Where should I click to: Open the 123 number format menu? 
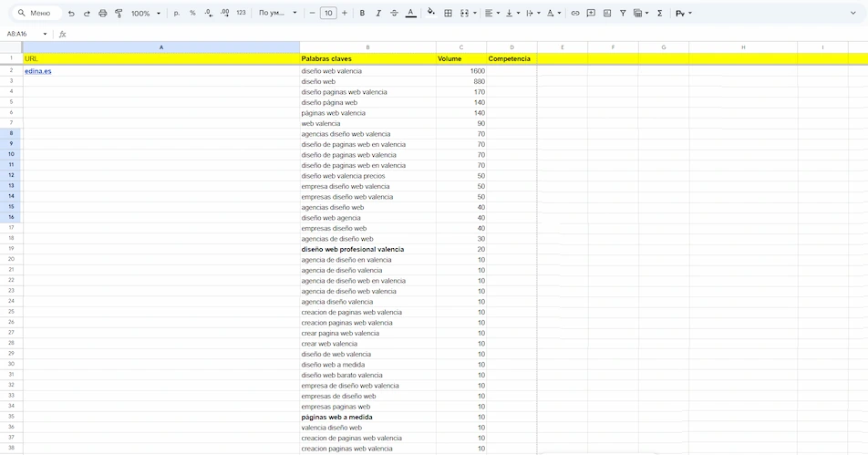click(241, 14)
